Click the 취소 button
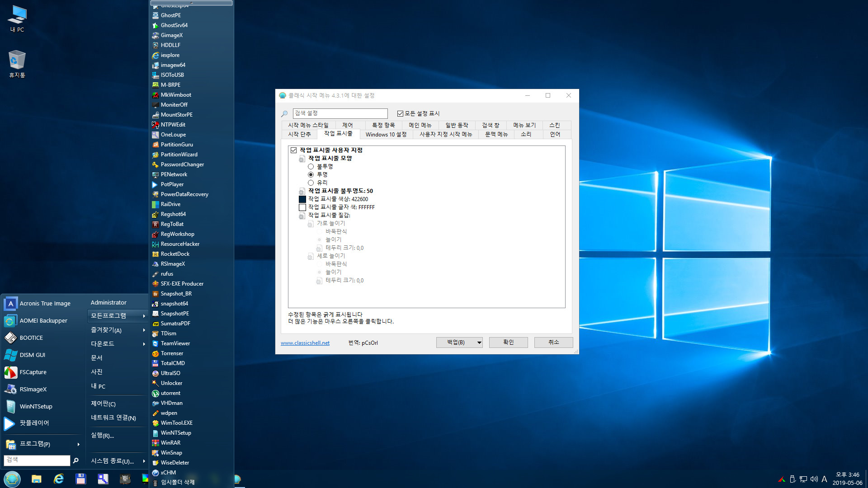Screen dimensions: 868x488 click(x=554, y=343)
